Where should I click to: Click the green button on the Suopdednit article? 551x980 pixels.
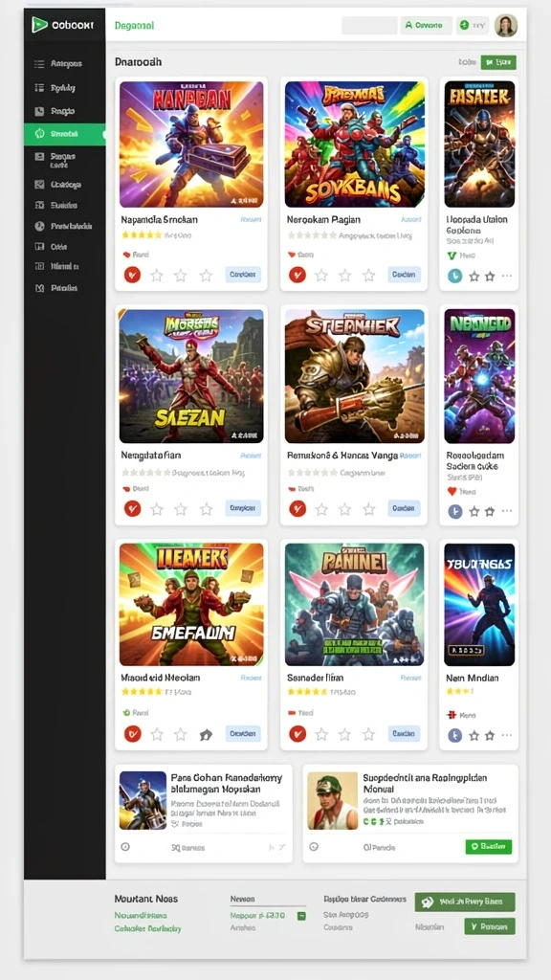coord(489,846)
